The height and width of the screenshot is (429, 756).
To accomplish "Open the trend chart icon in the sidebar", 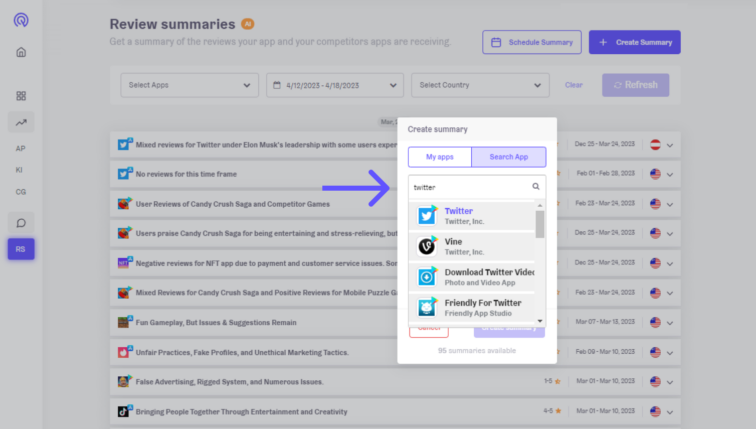I will [21, 122].
